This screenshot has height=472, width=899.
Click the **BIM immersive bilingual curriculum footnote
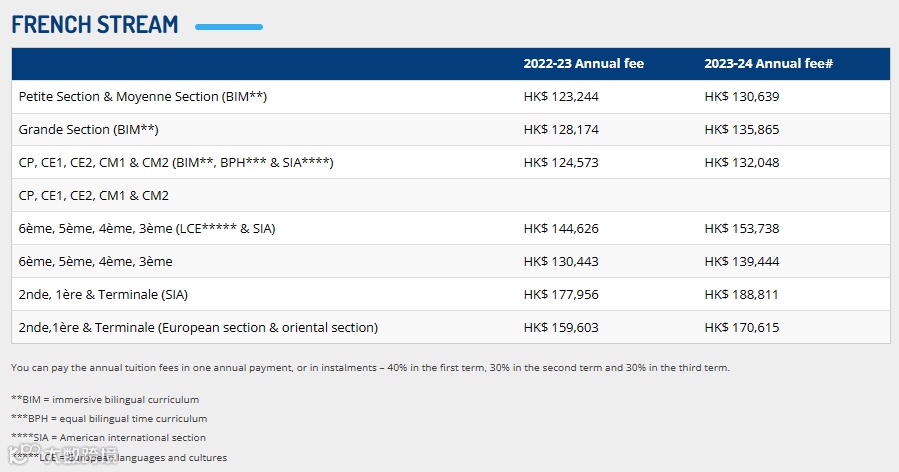pyautogui.click(x=105, y=400)
